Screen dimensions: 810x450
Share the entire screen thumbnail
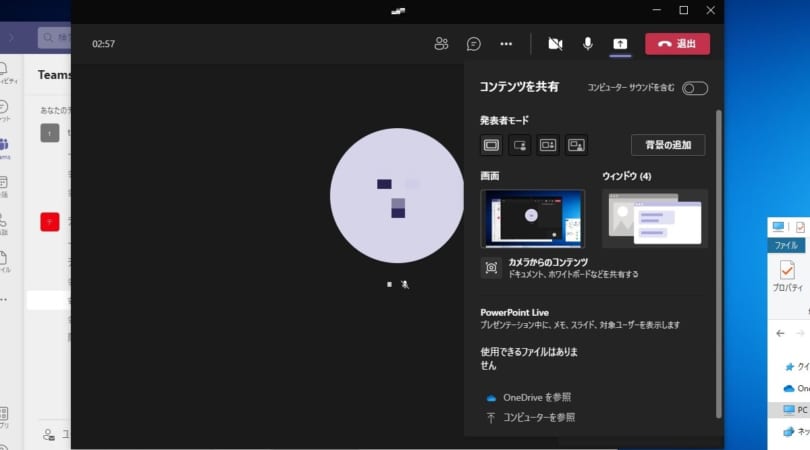coord(532,218)
